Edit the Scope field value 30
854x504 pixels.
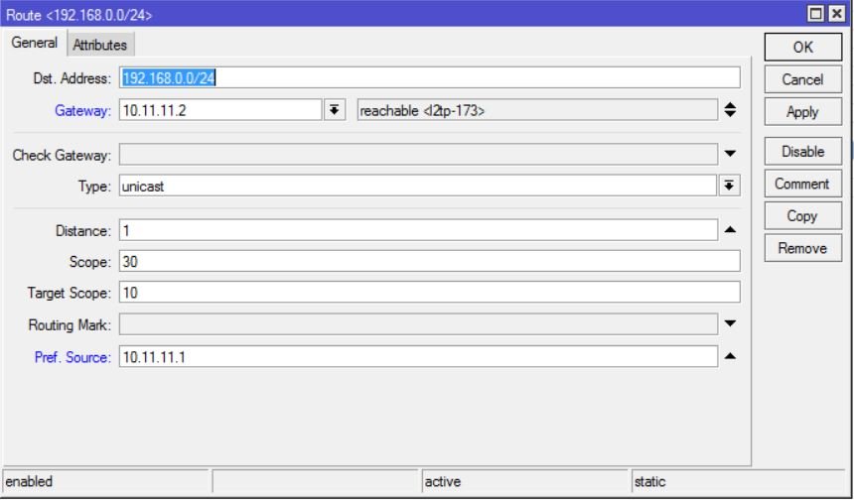[x=429, y=261]
